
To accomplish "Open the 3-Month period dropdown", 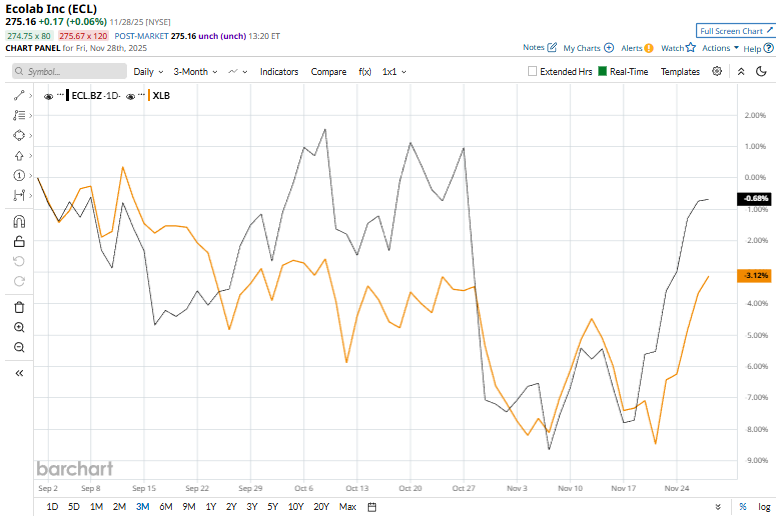I will coord(195,72).
